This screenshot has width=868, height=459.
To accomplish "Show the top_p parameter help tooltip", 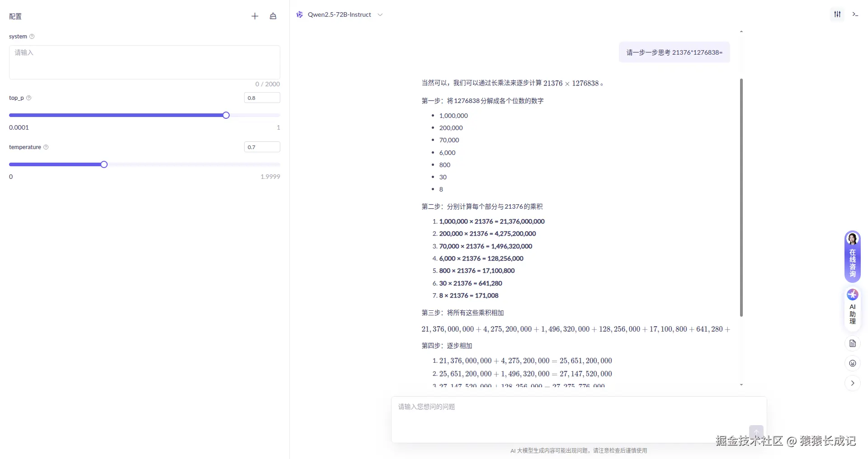I will [28, 98].
